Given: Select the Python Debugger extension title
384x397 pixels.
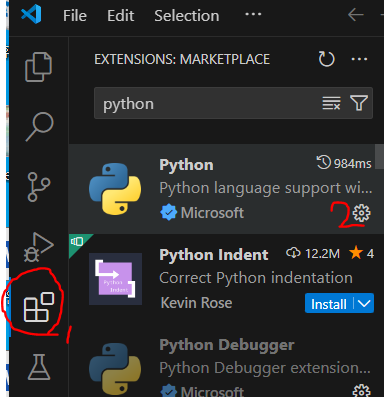Looking at the screenshot, I should pyautogui.click(x=227, y=345).
